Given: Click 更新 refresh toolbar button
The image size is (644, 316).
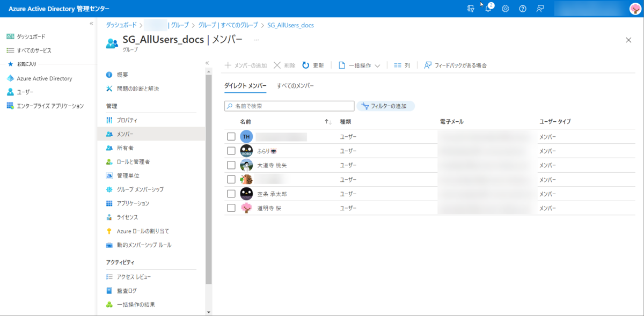Looking at the screenshot, I should click(x=313, y=65).
